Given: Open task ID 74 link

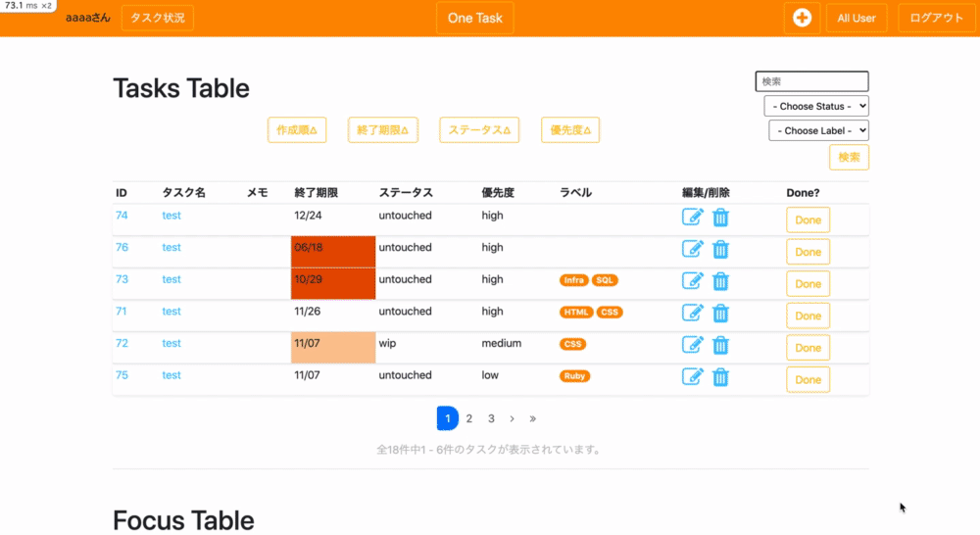Looking at the screenshot, I should coord(122,215).
